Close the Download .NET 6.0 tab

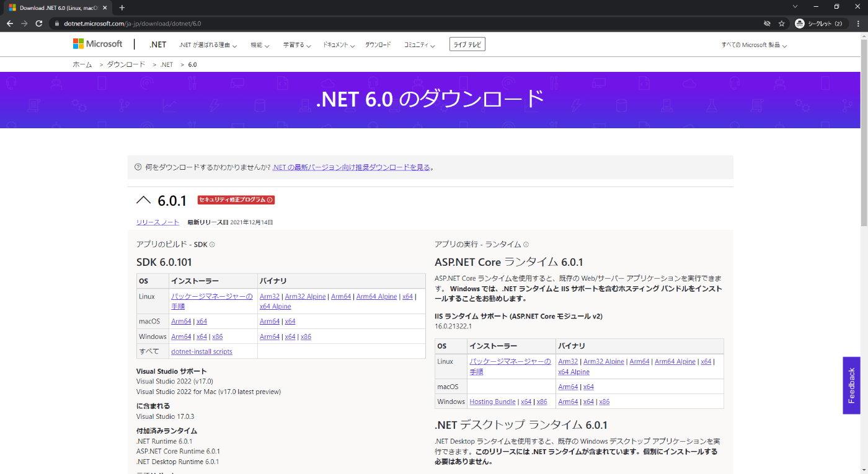[x=105, y=7]
